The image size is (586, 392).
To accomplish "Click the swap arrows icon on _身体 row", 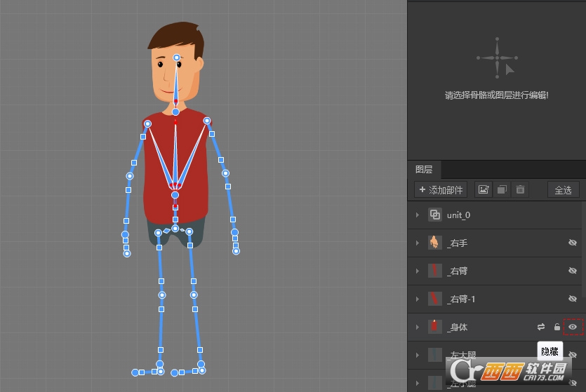I will pyautogui.click(x=541, y=327).
